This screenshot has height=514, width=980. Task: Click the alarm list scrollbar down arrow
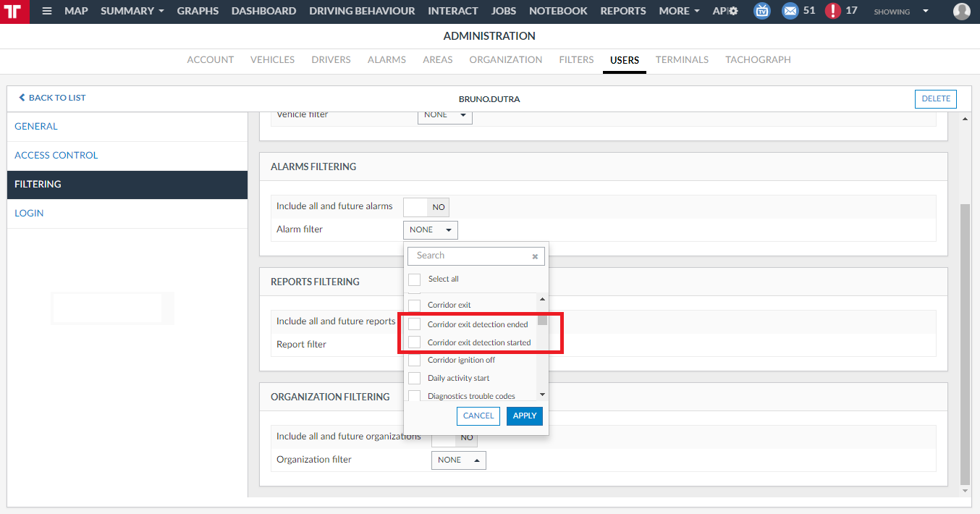[x=542, y=395]
